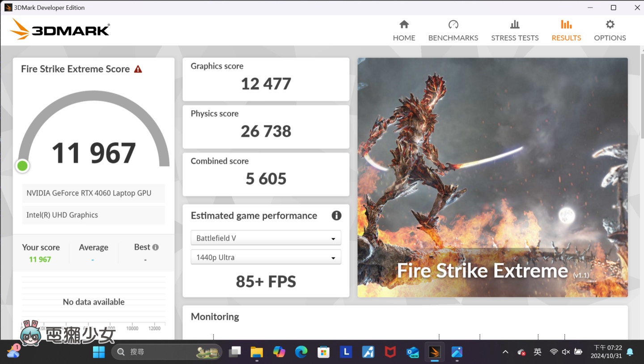This screenshot has height=364, width=644.
Task: Open the Photos app from the taskbar
Action: pyautogui.click(x=457, y=352)
